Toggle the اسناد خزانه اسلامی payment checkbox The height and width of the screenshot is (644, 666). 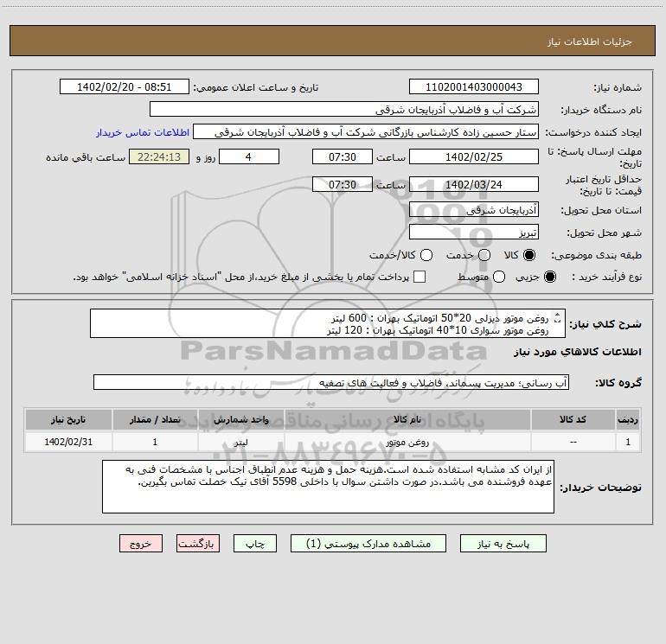tap(419, 277)
